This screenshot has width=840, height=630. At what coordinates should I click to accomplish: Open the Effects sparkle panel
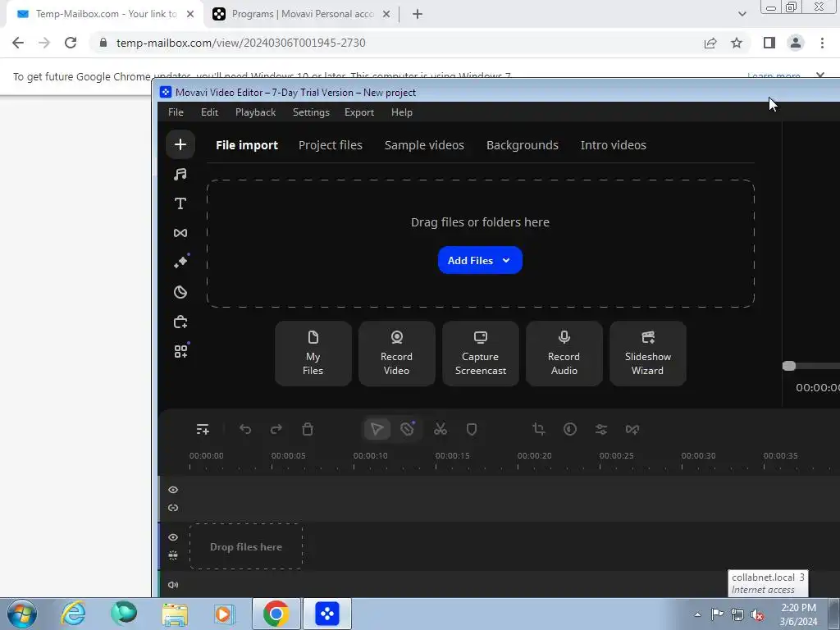click(180, 262)
